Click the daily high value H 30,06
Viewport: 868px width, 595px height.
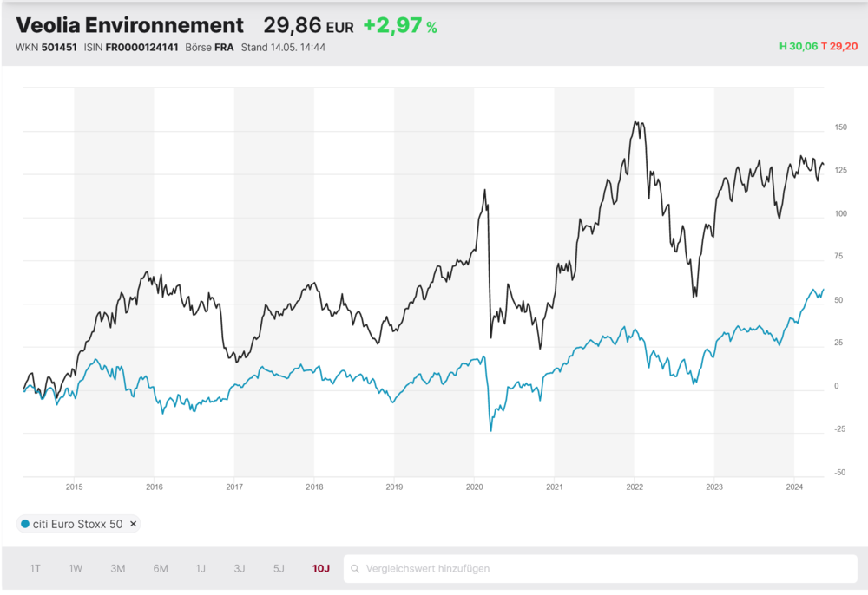(x=799, y=47)
